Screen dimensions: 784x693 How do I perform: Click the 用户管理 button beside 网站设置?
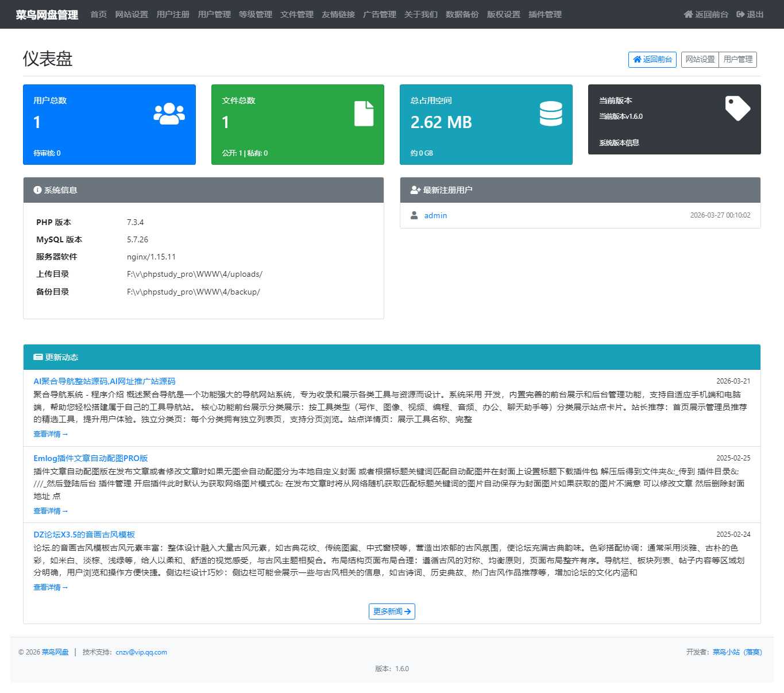(737, 60)
